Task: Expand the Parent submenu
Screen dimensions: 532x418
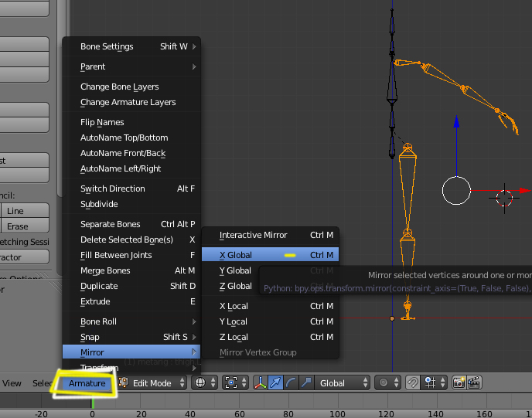Action: (x=131, y=66)
